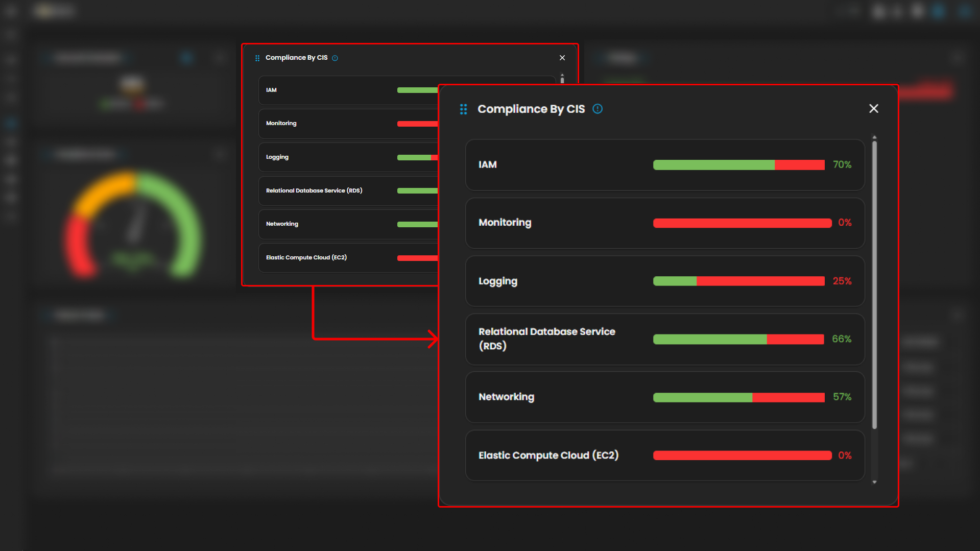Click the drag handle icon in the smaller Compliance panel
This screenshot has height=551, width=980.
[x=257, y=58]
